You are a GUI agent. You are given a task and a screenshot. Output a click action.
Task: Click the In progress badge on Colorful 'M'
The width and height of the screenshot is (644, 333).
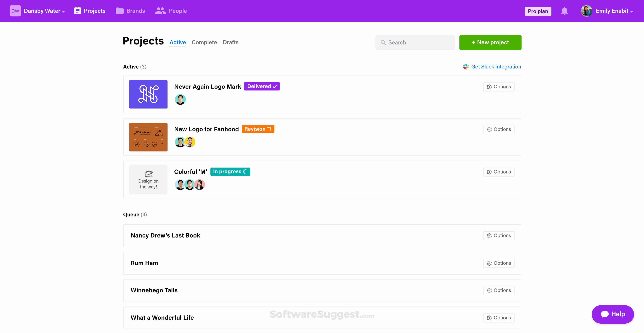click(x=230, y=172)
